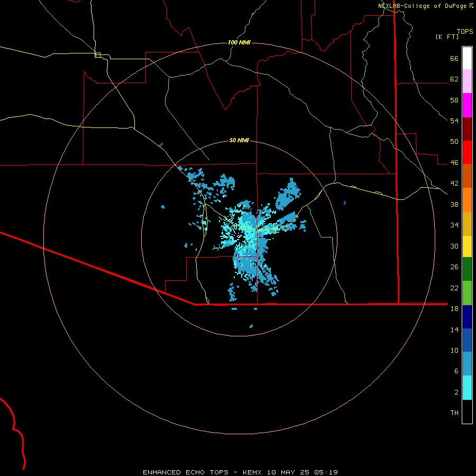Click legend value 62
The width and height of the screenshot is (476, 476).
click(454, 79)
